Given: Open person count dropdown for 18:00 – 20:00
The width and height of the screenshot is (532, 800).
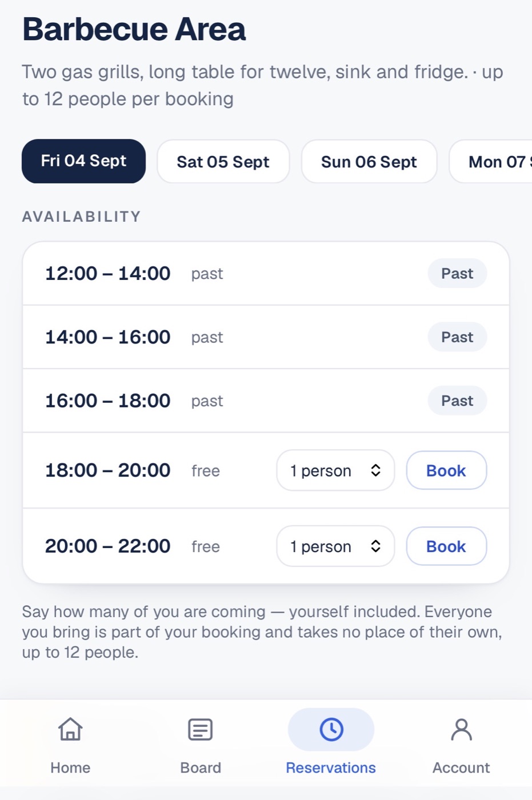Looking at the screenshot, I should tap(335, 470).
